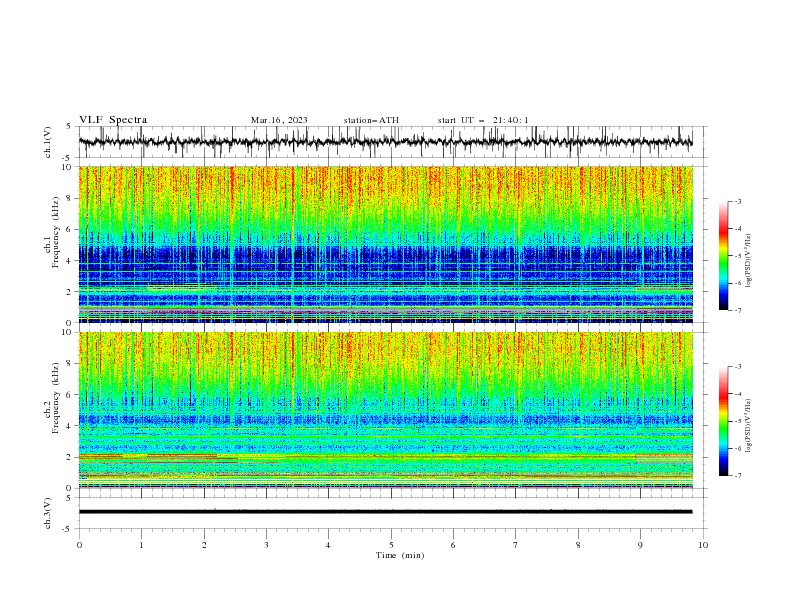Image resolution: width=792 pixels, height=612 pixels.
Task: Click the 'ch.1(V)' axis label
Action: (x=48, y=142)
